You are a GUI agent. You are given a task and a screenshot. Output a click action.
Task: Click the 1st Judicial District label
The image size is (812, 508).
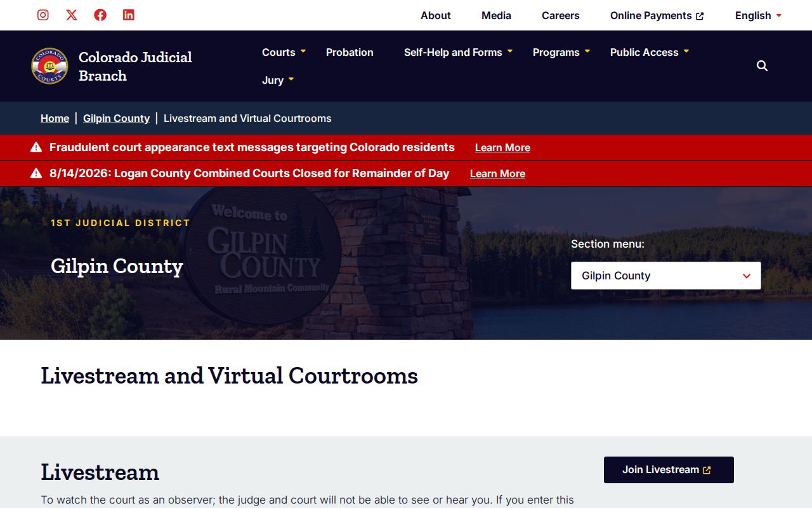tap(121, 223)
